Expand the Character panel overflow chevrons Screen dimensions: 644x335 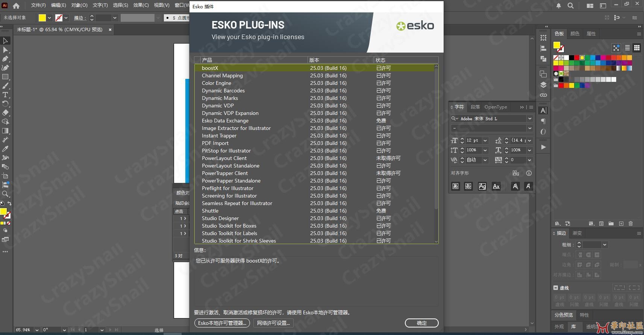(x=522, y=107)
